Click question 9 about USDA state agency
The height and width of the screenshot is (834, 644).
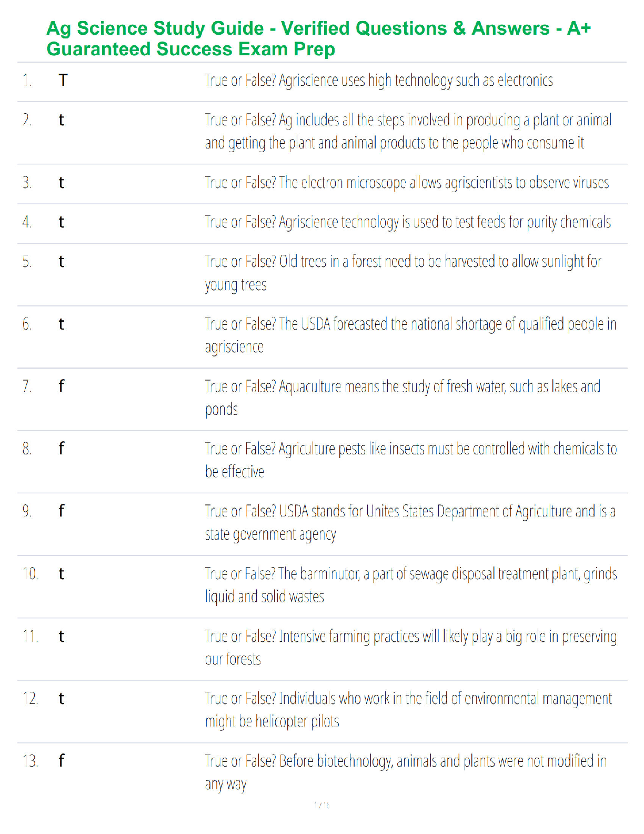(410, 523)
